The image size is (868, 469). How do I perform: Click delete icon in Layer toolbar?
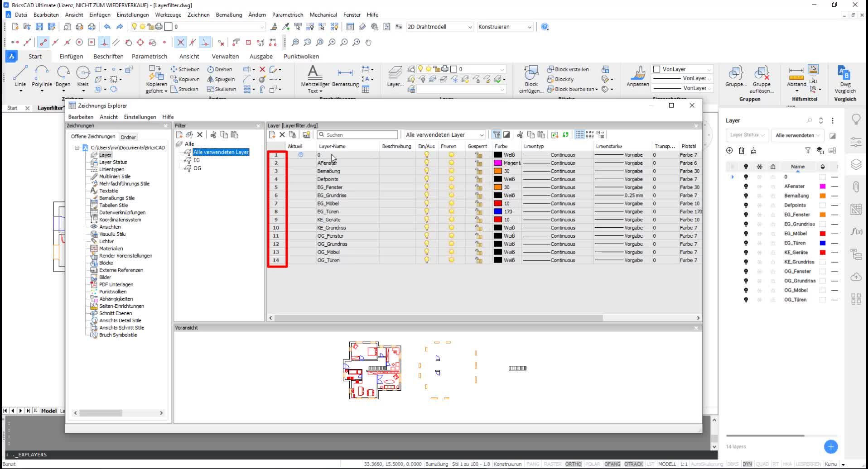point(282,135)
